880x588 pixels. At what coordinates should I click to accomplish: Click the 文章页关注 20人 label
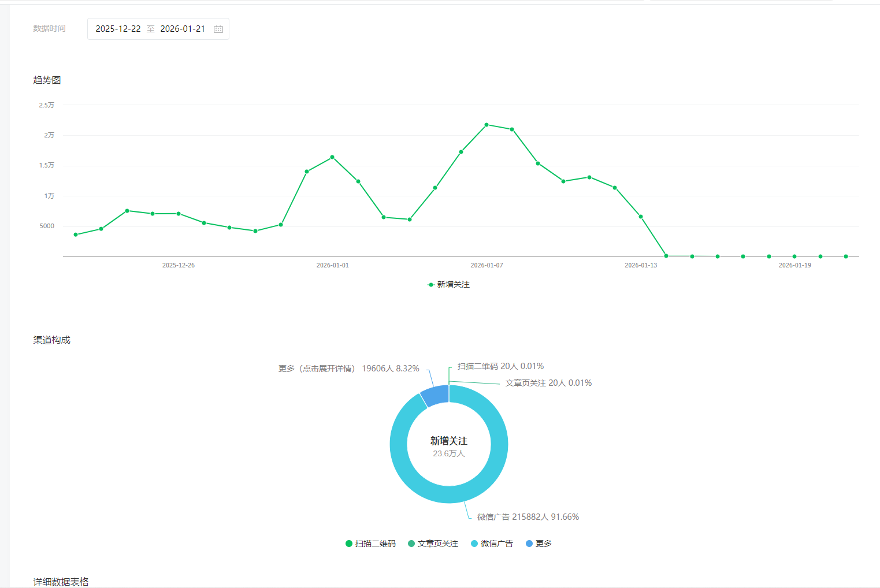pos(548,383)
